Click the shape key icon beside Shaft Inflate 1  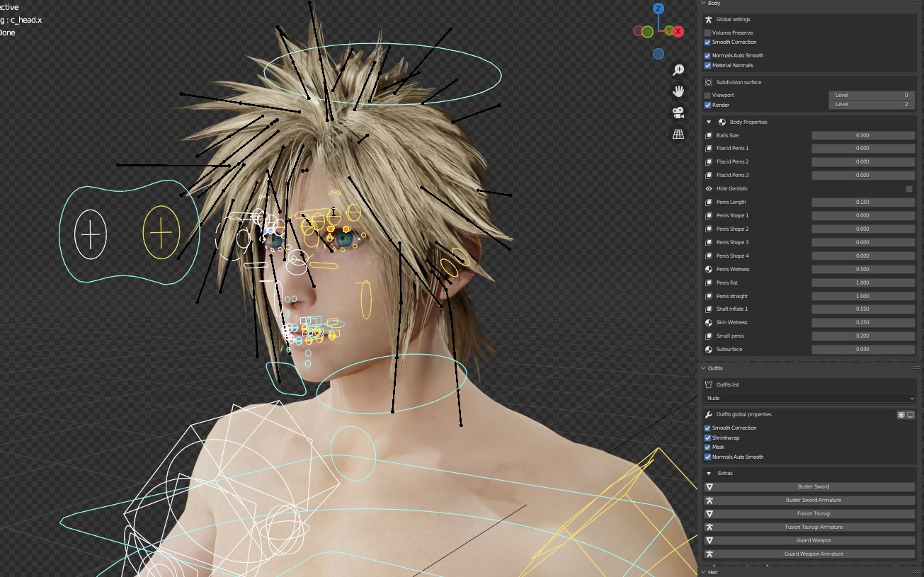click(709, 309)
